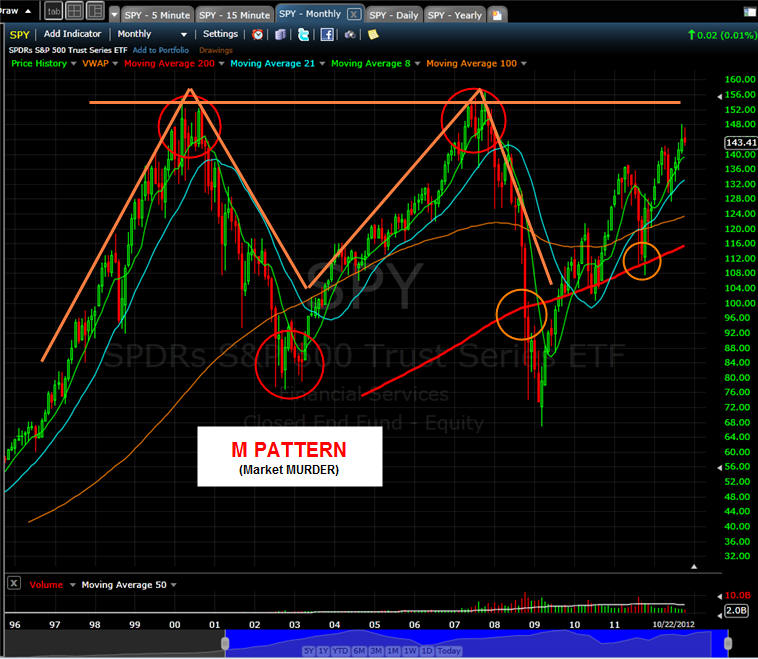Click the SPY ticker symbol

19,34
